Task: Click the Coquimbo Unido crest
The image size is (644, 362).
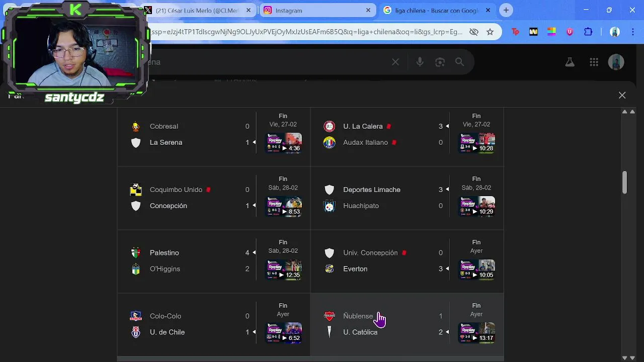Action: pos(136,190)
